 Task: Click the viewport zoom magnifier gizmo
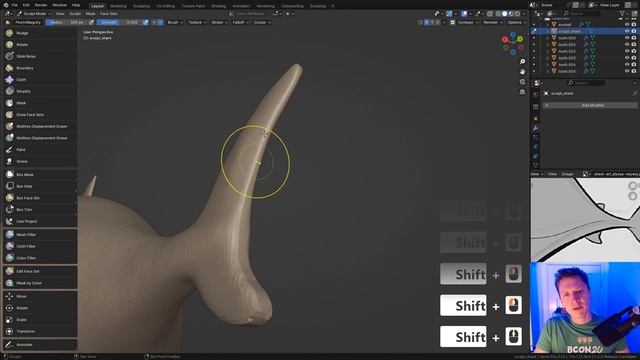[x=522, y=62]
